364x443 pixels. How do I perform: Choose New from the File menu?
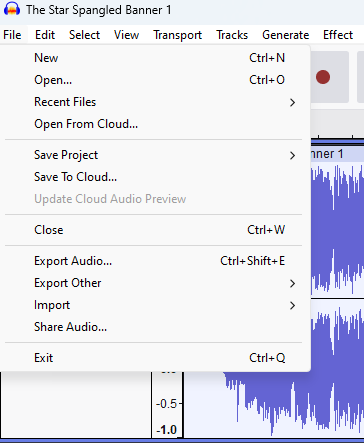155,58
